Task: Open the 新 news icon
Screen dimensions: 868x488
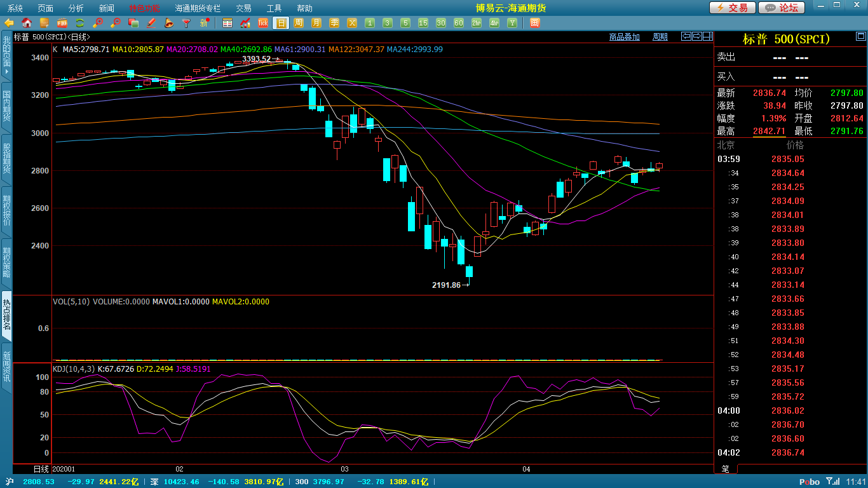Action: tap(204, 23)
